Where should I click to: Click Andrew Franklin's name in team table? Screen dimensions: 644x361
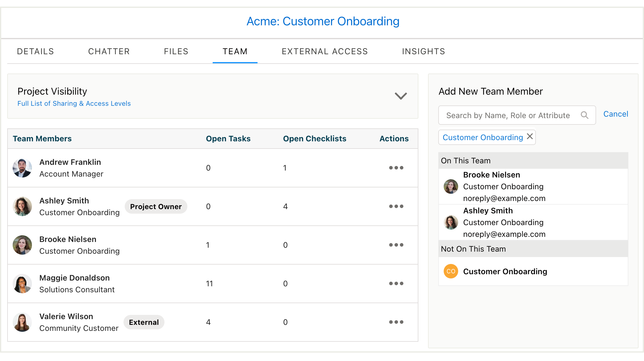click(x=70, y=162)
